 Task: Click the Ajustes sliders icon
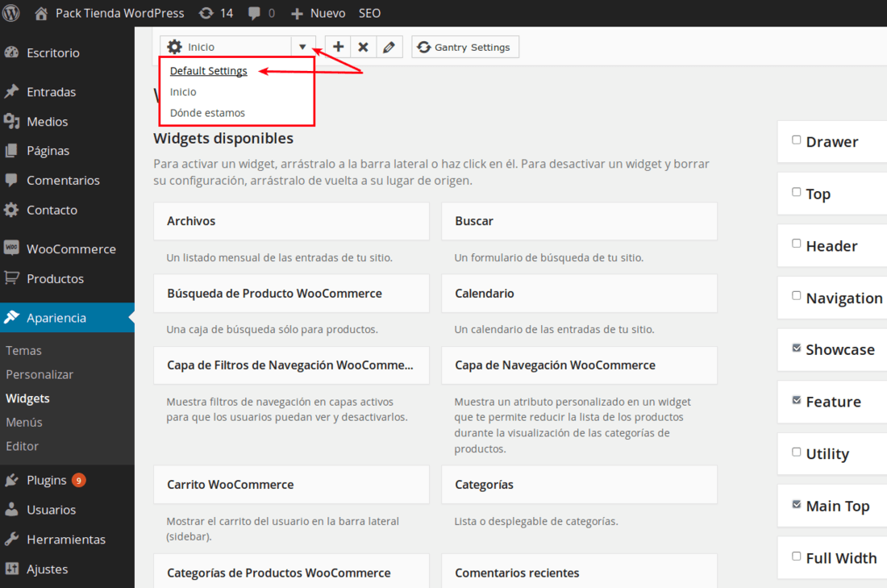pyautogui.click(x=11, y=569)
